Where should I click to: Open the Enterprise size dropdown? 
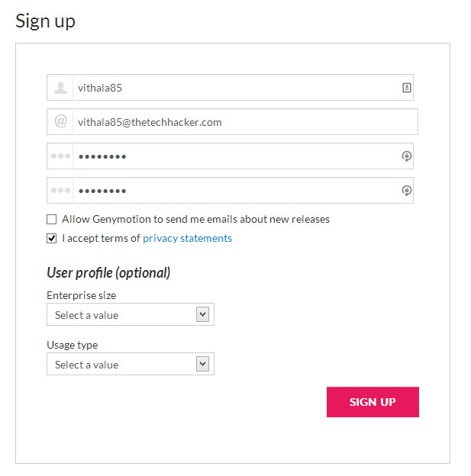131,314
